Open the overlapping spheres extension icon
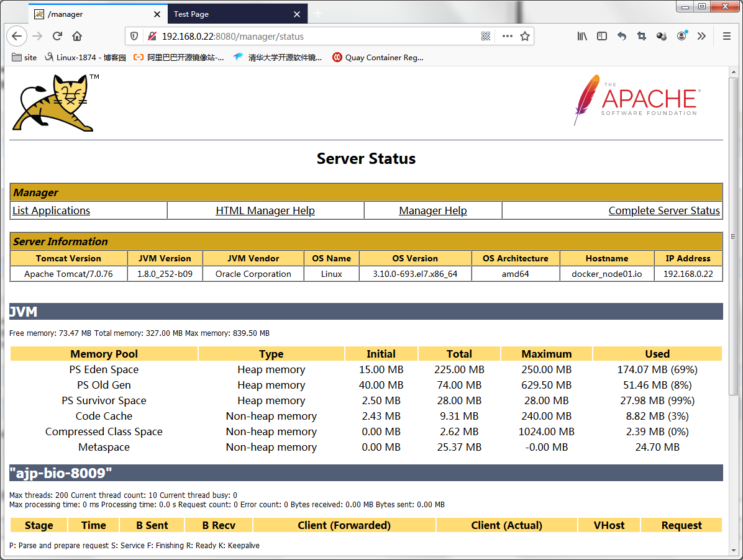Viewport: 743px width, 560px height. pos(662,36)
